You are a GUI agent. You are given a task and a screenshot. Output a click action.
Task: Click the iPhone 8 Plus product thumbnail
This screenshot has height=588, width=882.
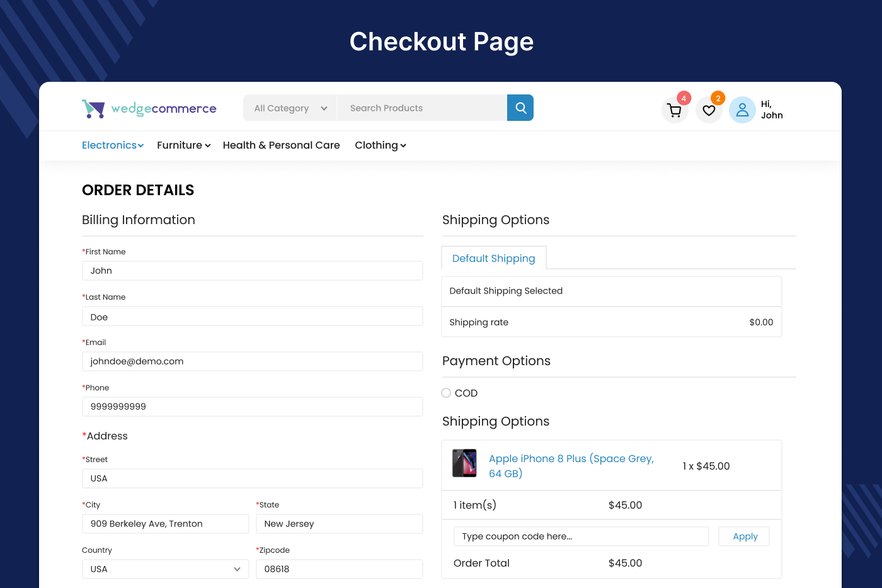pos(464,463)
